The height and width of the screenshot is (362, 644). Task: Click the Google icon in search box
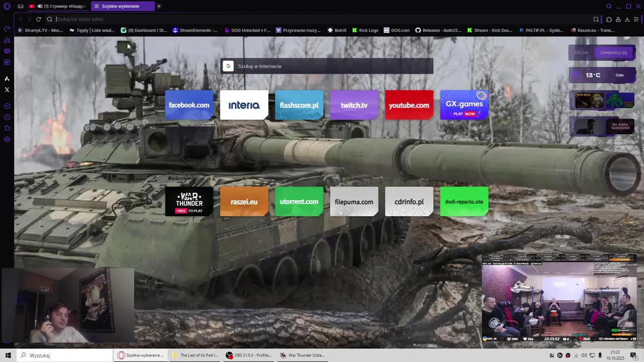228,66
